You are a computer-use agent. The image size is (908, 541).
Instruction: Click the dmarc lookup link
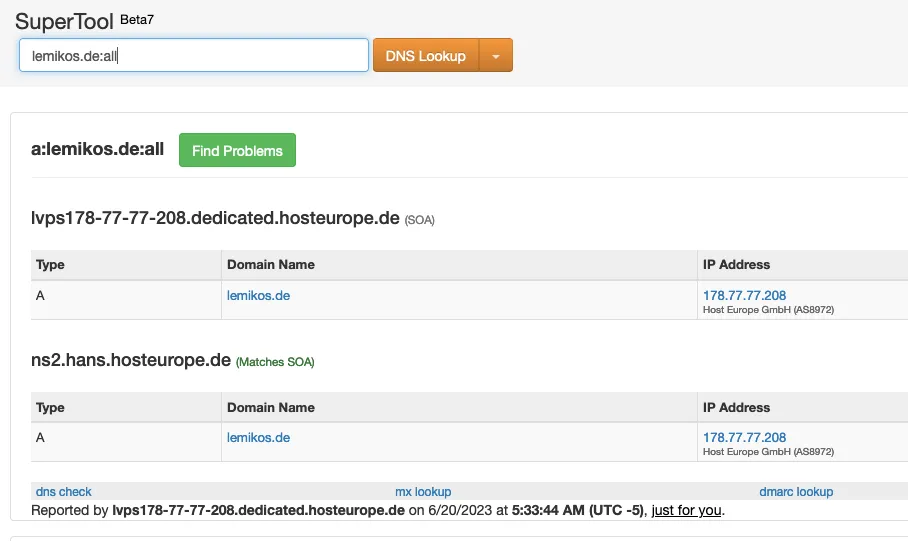coord(796,491)
